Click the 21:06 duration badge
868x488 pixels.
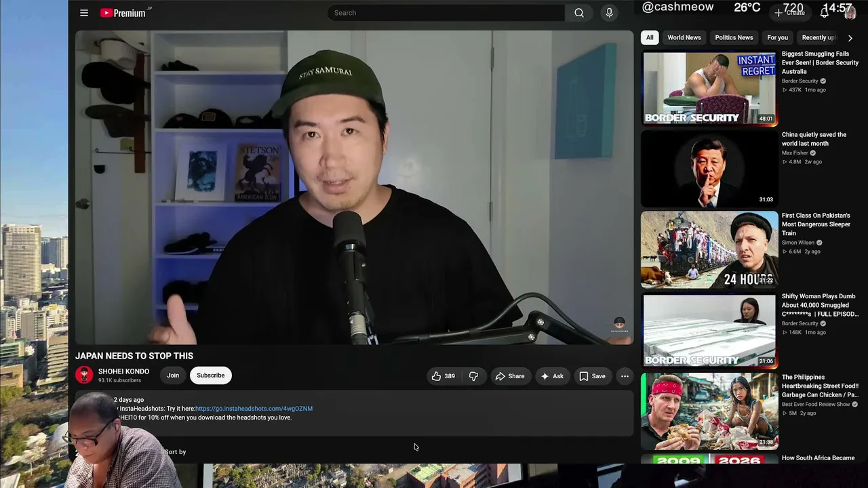point(766,361)
